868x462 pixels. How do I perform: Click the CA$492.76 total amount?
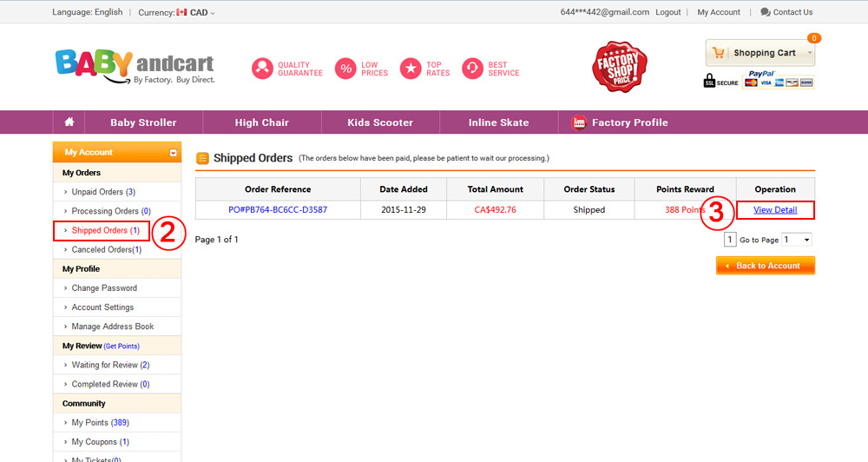pyautogui.click(x=495, y=210)
